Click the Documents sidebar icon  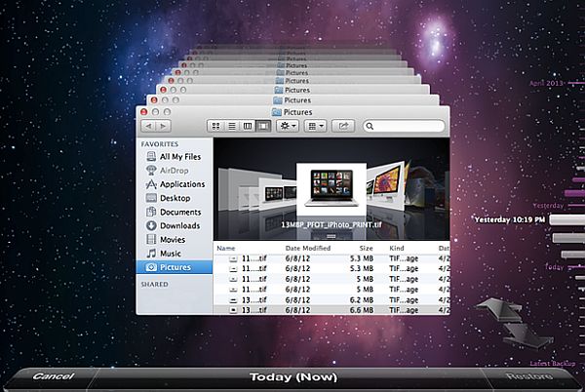151,212
